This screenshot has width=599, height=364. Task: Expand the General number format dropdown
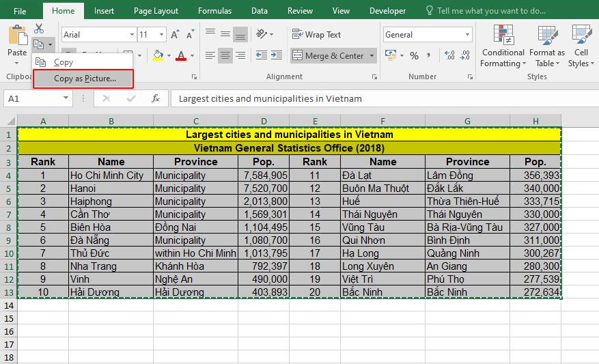[x=467, y=35]
